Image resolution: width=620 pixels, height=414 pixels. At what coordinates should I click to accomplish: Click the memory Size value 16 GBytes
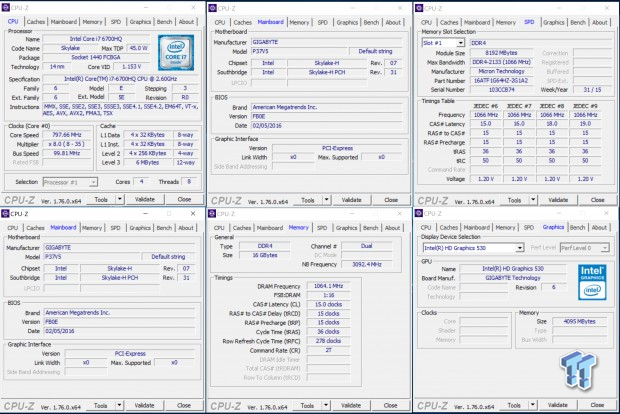(x=265, y=255)
